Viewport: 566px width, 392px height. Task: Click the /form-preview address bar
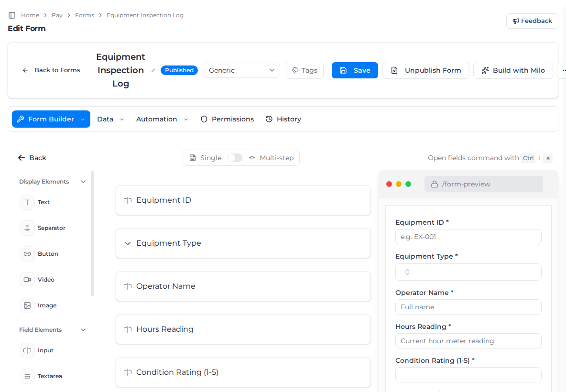tap(484, 184)
